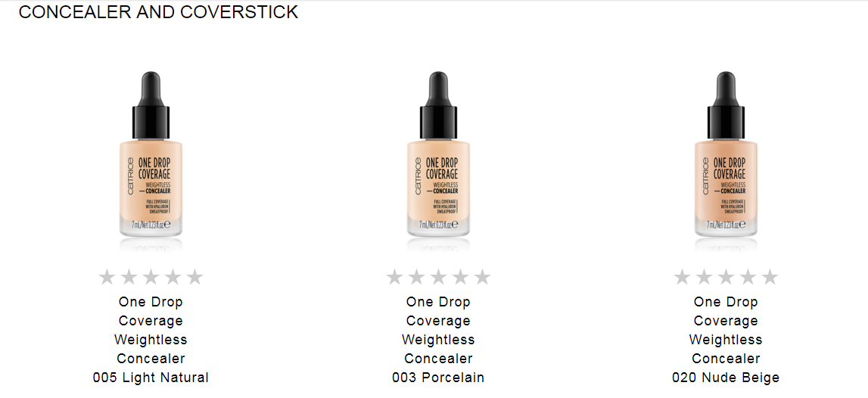Rate 020 Nude Beige two stars
The image size is (868, 398).
[x=704, y=277]
